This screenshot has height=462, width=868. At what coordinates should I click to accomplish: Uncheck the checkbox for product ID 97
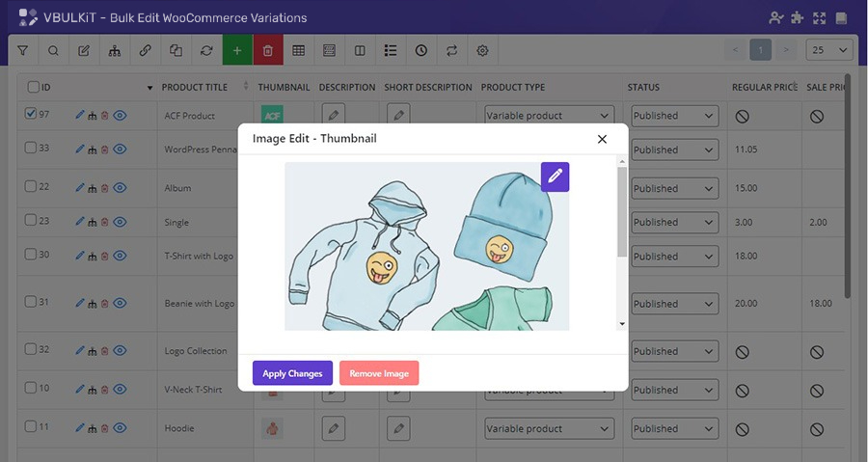pyautogui.click(x=31, y=115)
